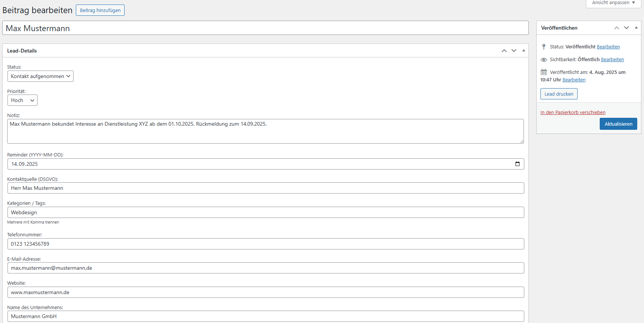Click the 'Lead drucken' button
The image size is (644, 323).
point(559,94)
